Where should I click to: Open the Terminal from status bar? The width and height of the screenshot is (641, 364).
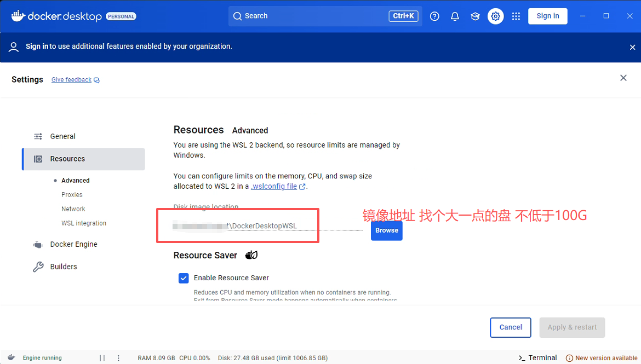537,358
